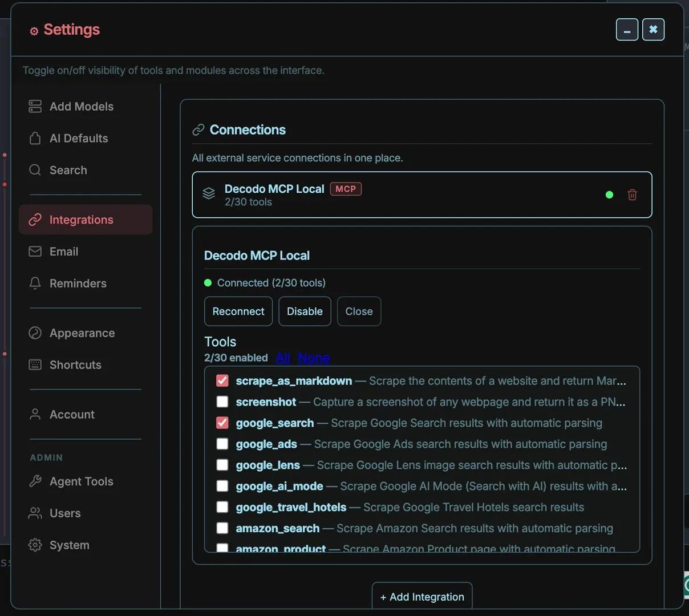
Task: Go to the Search settings section
Action: tap(86, 170)
